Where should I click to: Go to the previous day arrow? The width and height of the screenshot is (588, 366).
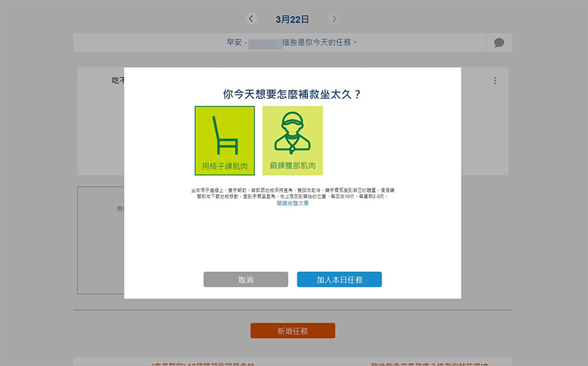coord(252,19)
